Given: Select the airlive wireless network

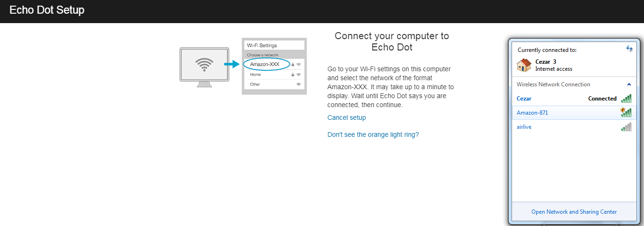Looking at the screenshot, I should pyautogui.click(x=574, y=127).
